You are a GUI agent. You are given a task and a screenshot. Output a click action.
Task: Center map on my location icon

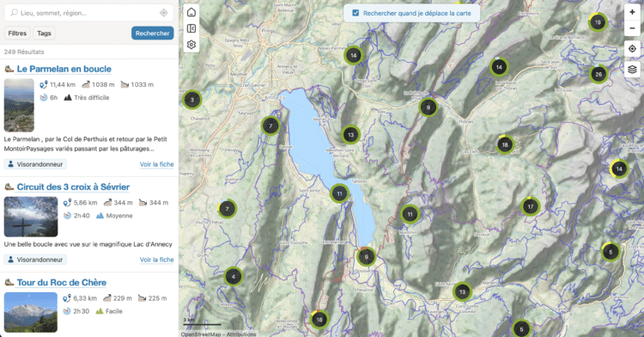[632, 48]
